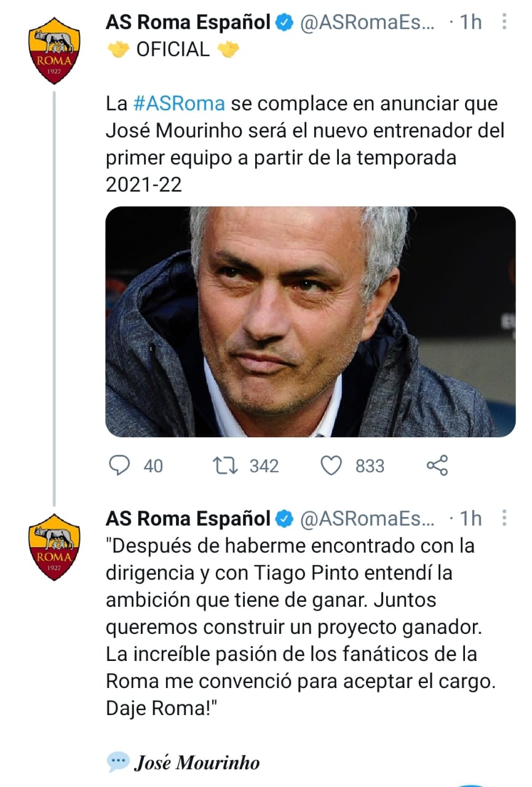Open the AS Roma avatar on first tweet

click(x=54, y=50)
